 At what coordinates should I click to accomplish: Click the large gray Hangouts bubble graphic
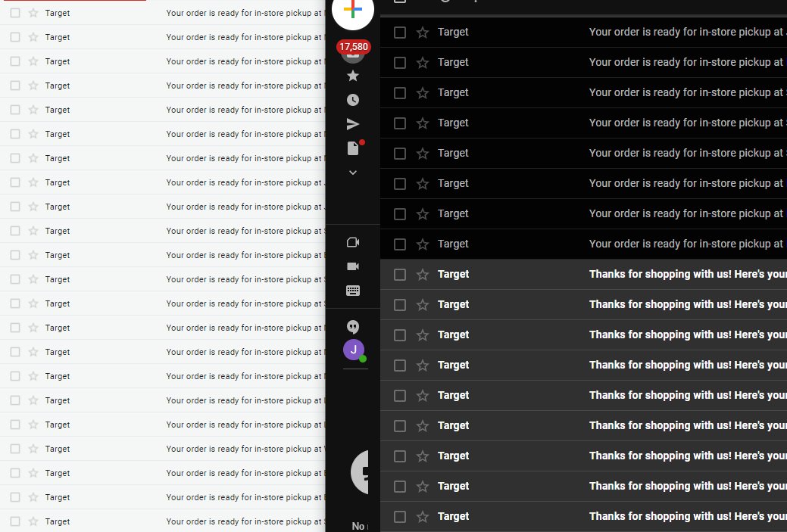359,471
